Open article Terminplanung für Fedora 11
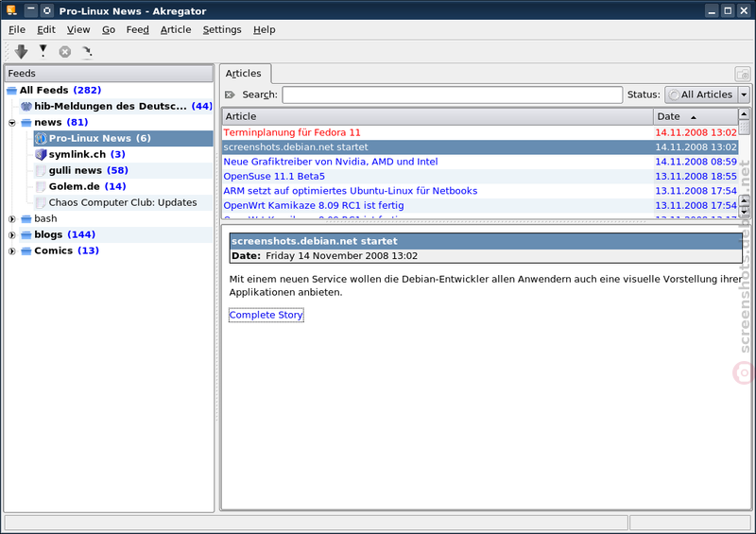 click(292, 132)
